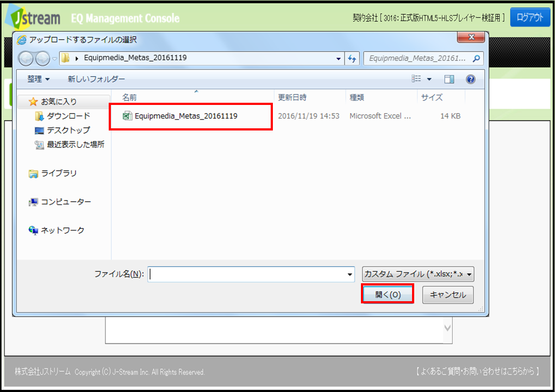Click the help question mark icon
This screenshot has height=392, width=555.
471,79
